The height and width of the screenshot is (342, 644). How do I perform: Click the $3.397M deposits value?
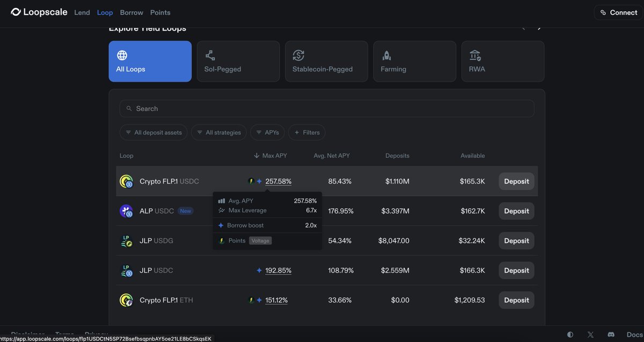click(x=396, y=211)
